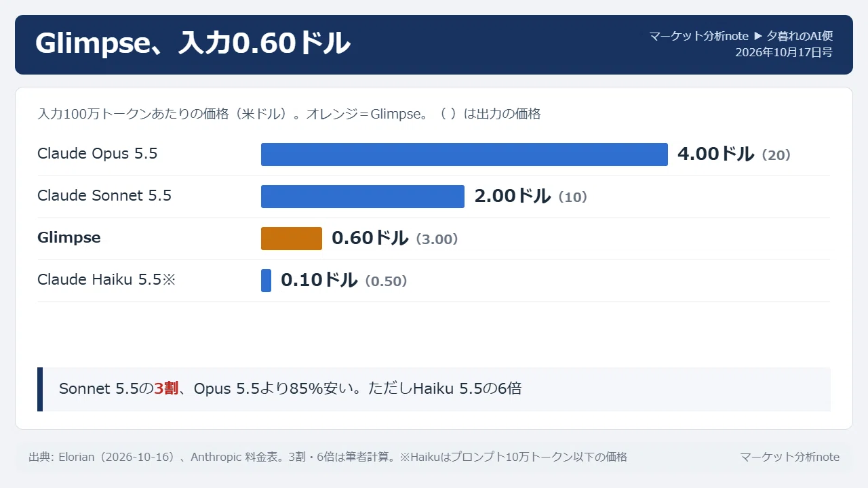This screenshot has width=868, height=488.
Task: Select the "2.00ドル" price value
Action: 512,196
